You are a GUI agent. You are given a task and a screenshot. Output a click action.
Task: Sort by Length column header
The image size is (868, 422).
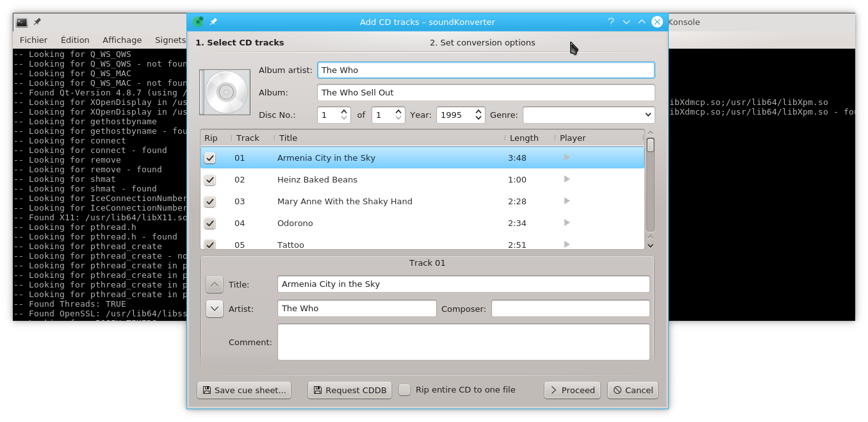pyautogui.click(x=529, y=138)
